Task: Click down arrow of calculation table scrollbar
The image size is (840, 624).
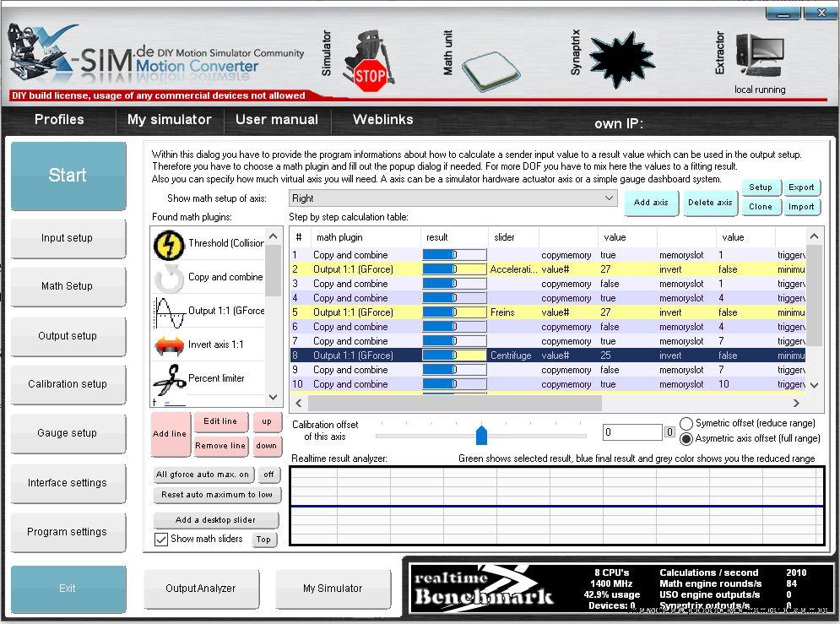Action: (814, 384)
